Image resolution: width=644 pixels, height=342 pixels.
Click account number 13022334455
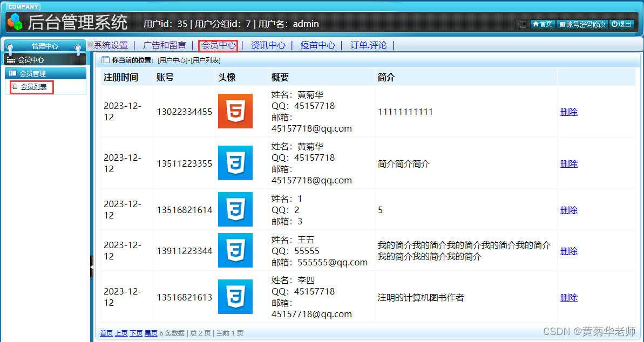click(x=185, y=112)
